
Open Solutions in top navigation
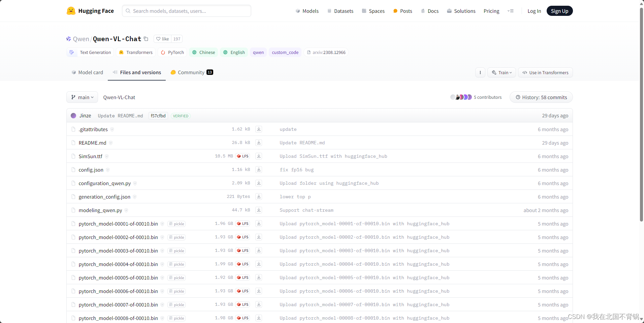click(461, 11)
